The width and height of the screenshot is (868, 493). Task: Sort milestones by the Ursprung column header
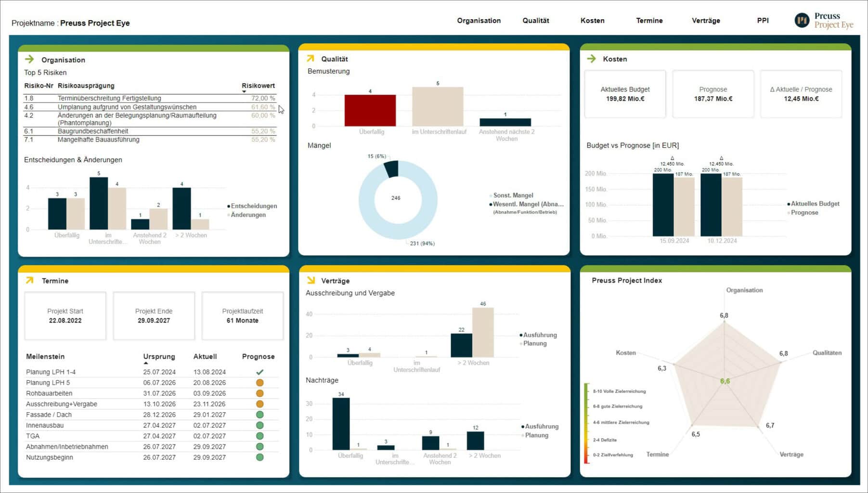pyautogui.click(x=159, y=357)
